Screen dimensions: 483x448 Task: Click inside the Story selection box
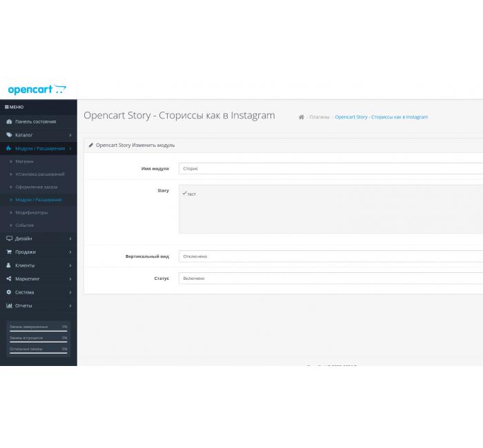click(x=331, y=210)
